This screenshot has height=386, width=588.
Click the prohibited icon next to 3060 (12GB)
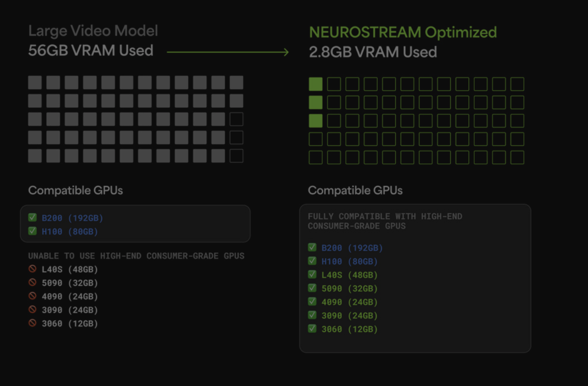32,323
